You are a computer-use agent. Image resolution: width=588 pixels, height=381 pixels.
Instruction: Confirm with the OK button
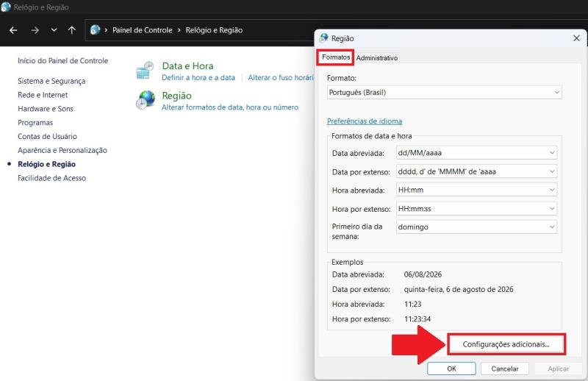click(451, 368)
